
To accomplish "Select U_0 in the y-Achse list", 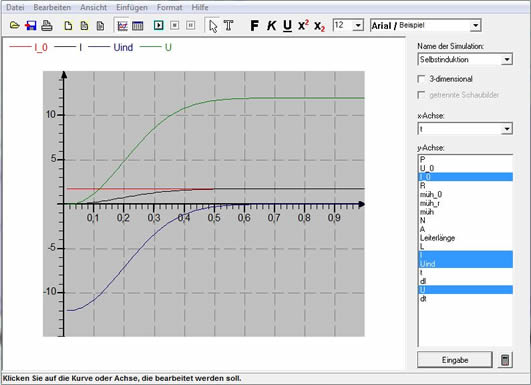I will pos(465,168).
